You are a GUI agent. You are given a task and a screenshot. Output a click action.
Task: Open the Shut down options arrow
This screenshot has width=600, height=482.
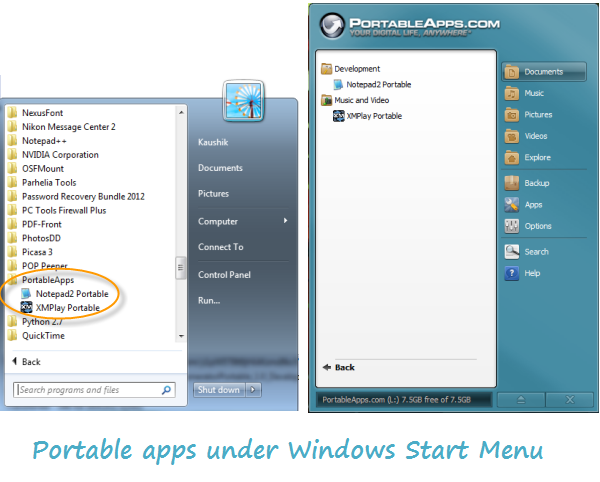coord(253,390)
